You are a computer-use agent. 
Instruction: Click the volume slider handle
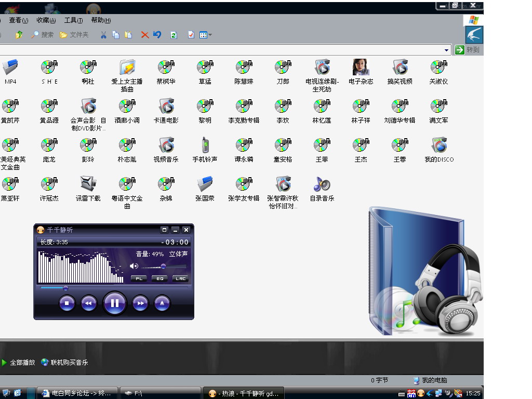[163, 266]
